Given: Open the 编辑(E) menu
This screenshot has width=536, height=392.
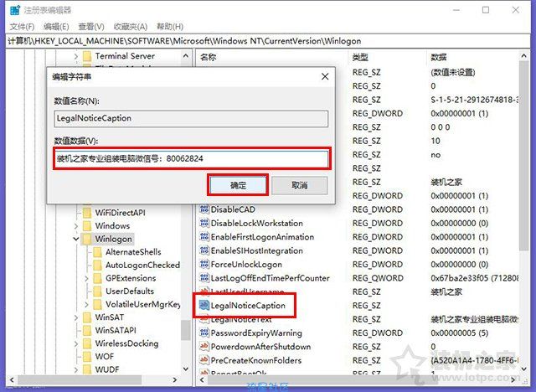Looking at the screenshot, I should click(56, 27).
